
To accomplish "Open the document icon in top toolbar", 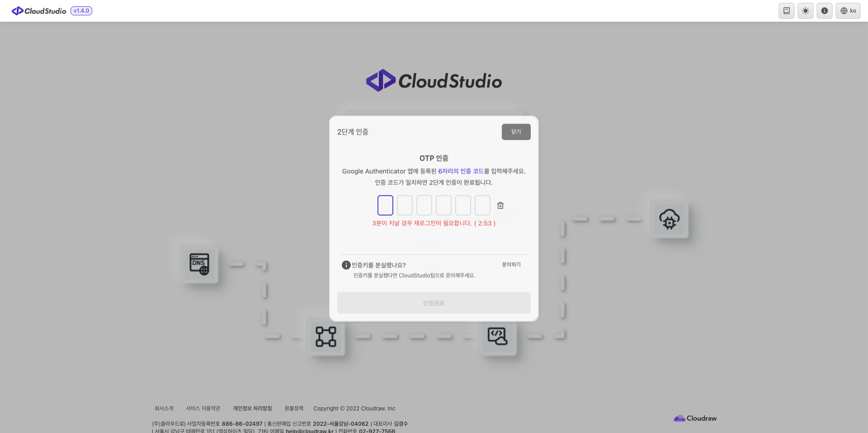I will (787, 11).
